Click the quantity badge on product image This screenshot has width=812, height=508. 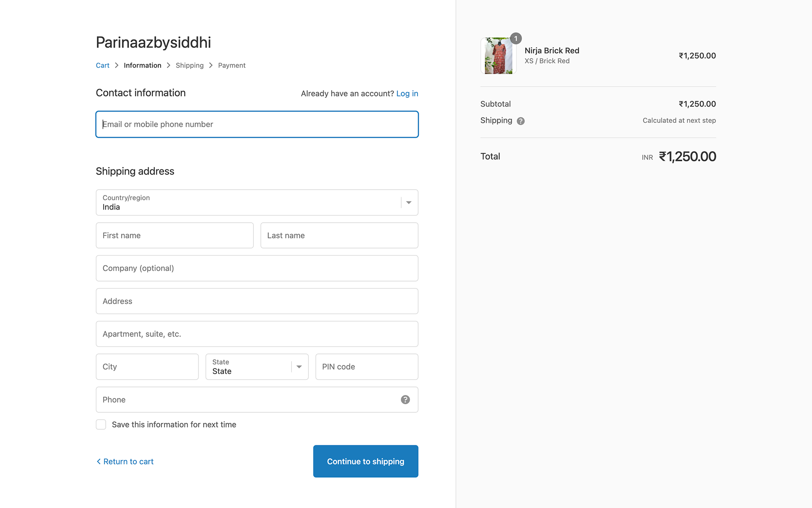(516, 39)
